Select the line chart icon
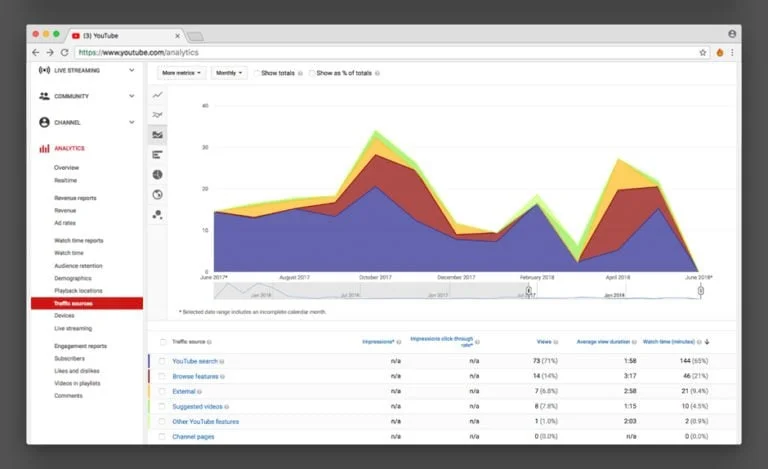The width and height of the screenshot is (768, 469). tap(158, 95)
